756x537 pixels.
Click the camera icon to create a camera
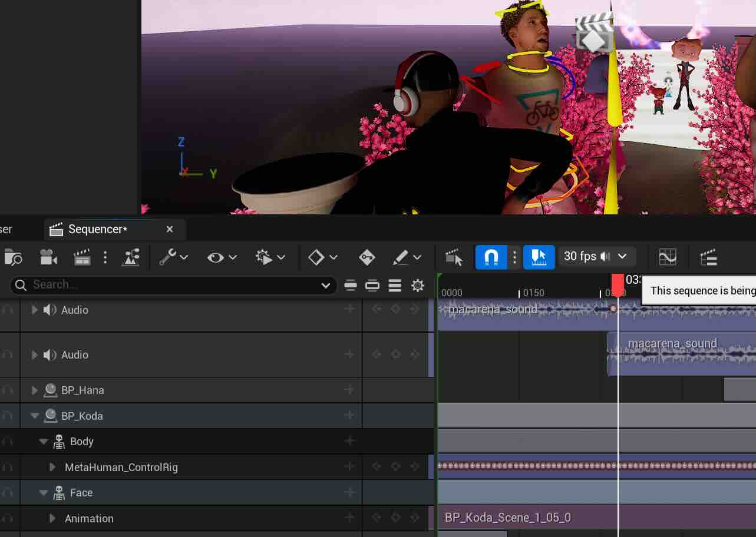[x=48, y=257]
